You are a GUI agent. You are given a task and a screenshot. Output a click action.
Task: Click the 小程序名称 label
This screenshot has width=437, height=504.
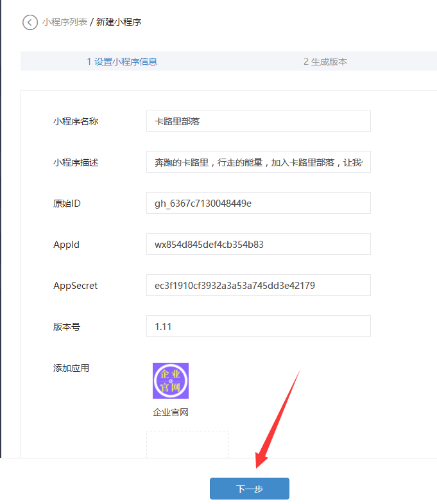click(76, 121)
